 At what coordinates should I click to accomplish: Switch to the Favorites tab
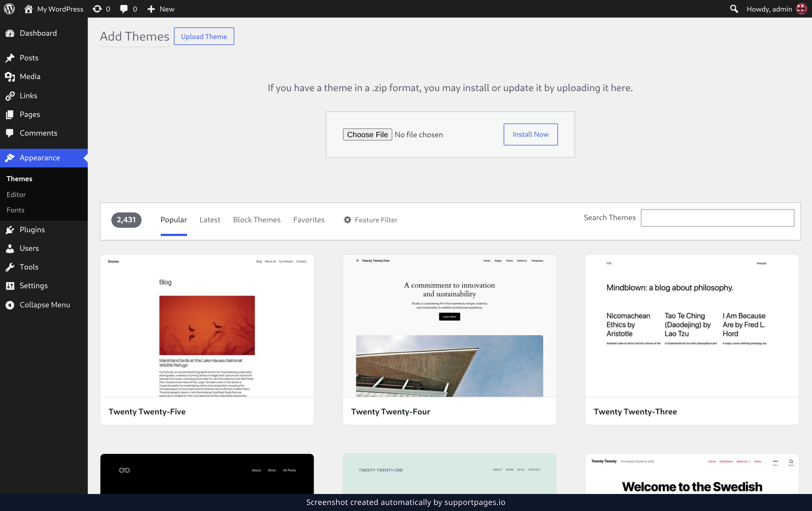coord(309,220)
